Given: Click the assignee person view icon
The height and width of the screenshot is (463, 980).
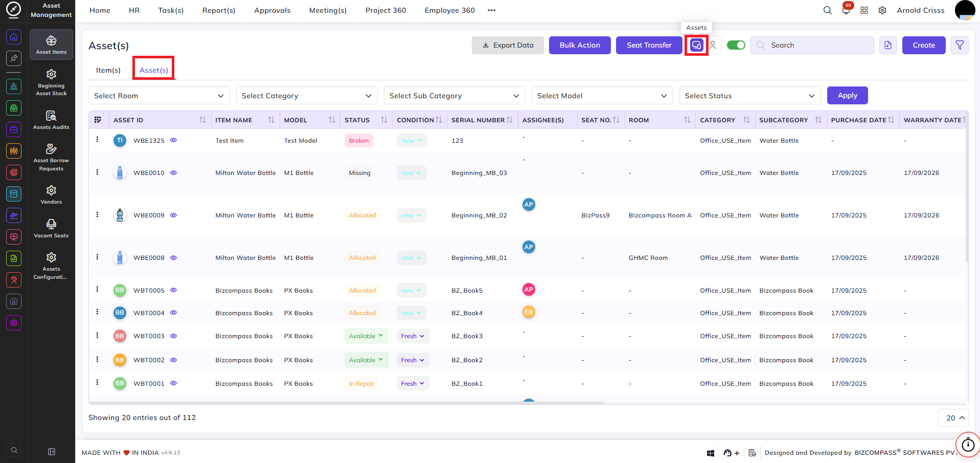Looking at the screenshot, I should point(713,45).
